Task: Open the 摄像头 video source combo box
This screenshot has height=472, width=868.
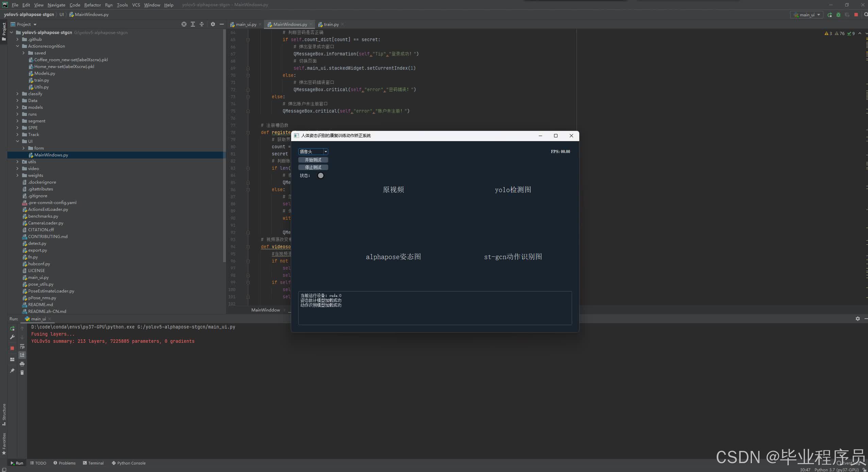Action: (x=313, y=152)
